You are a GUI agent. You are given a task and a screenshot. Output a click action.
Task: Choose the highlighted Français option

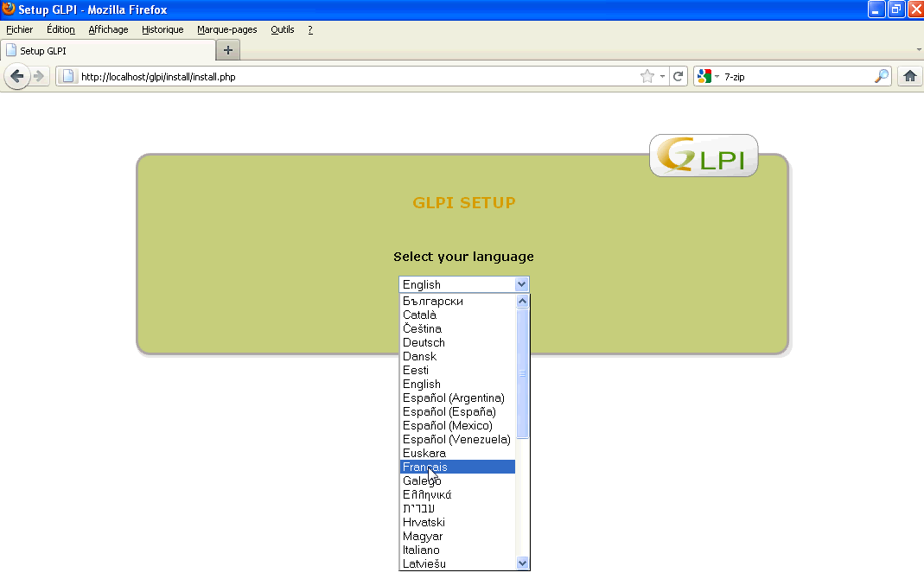457,467
